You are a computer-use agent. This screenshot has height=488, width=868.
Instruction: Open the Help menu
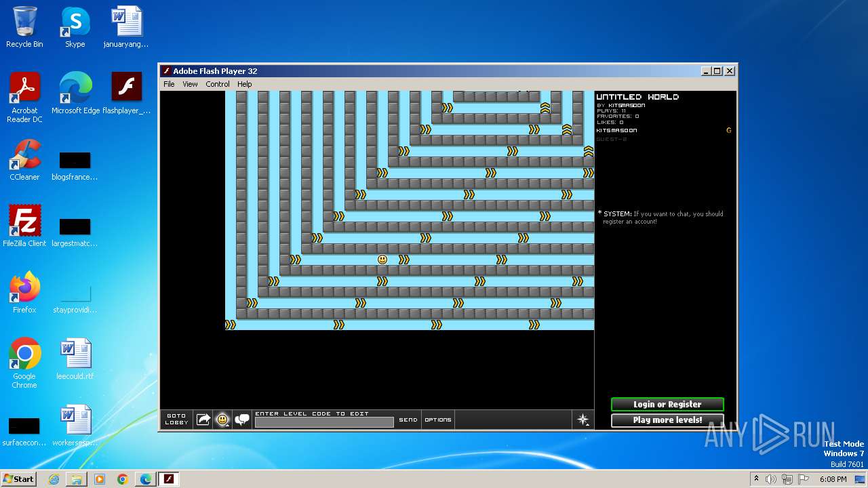coord(245,84)
